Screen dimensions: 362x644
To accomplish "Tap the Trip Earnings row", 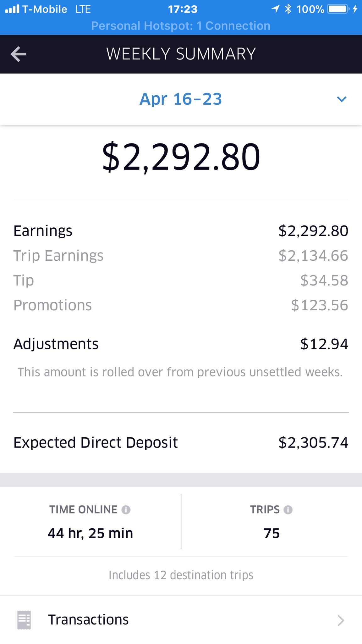I will [x=181, y=256].
